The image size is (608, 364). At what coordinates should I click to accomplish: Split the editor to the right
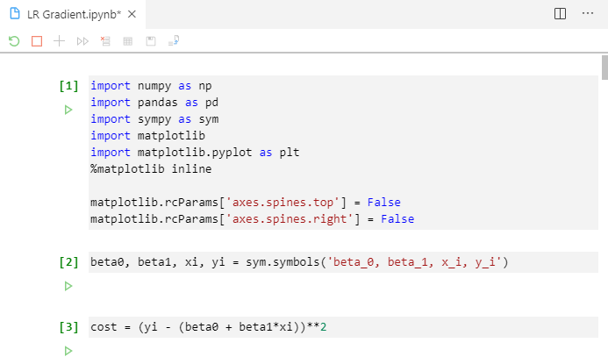560,13
